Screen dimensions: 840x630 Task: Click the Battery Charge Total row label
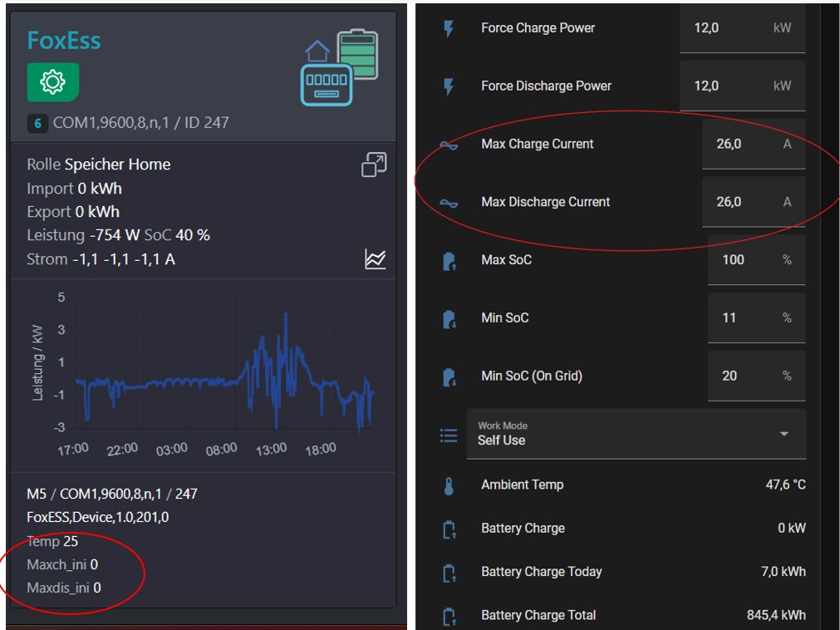(x=538, y=615)
